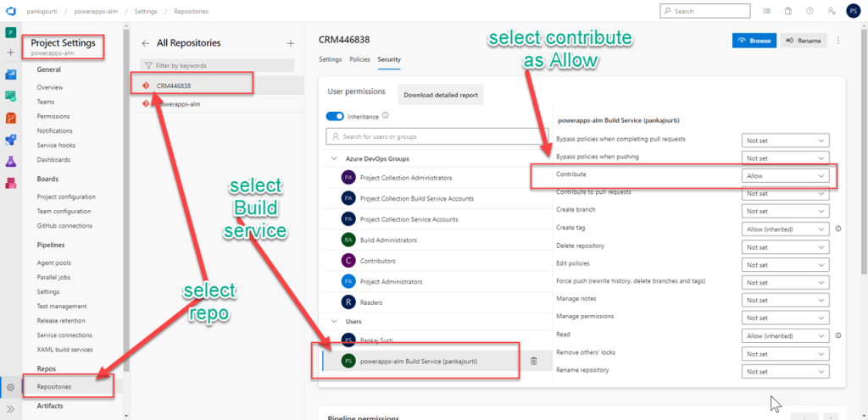Switch to the repository Settings tab

pos(330,59)
